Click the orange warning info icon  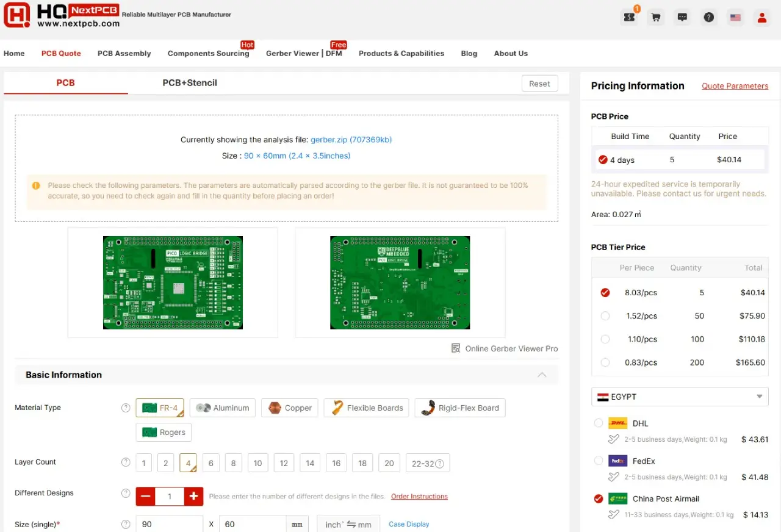tap(36, 185)
